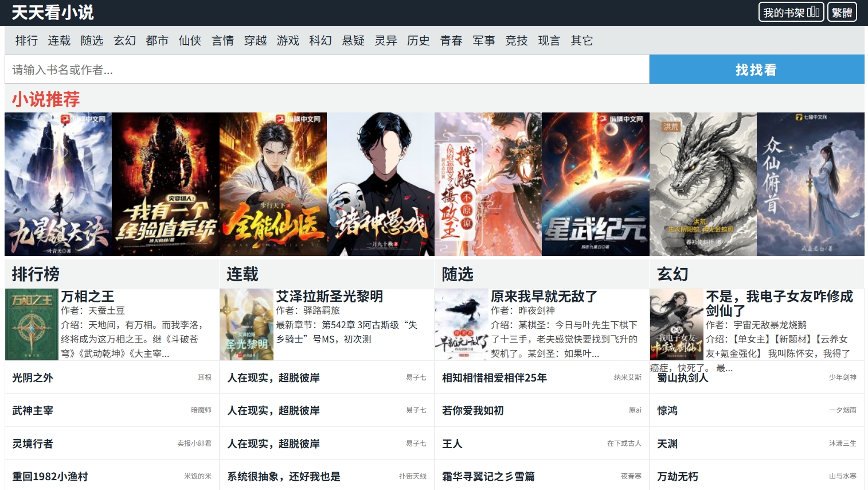Open 原来我早就无敌了 title link
Screen dimensions: 868x490
(544, 297)
